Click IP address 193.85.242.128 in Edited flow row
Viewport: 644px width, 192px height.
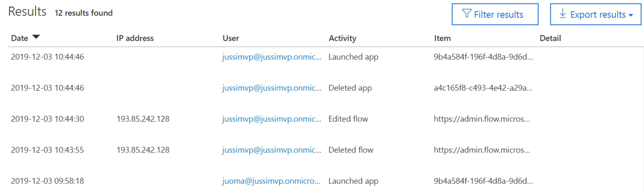[143, 119]
